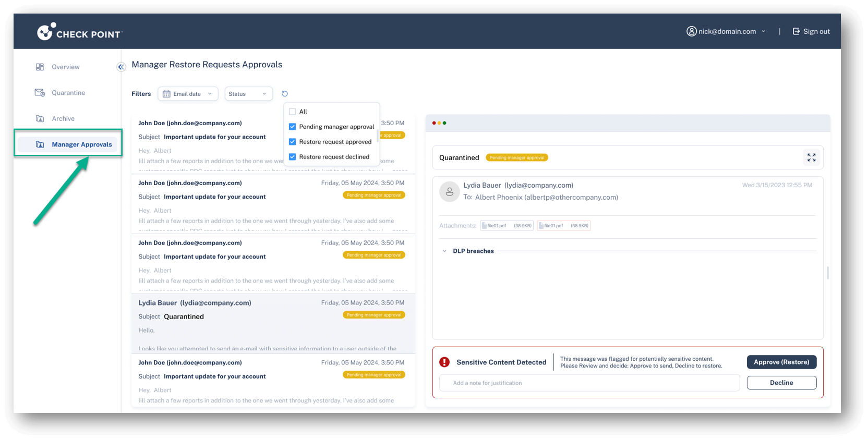Image resolution: width=868 pixels, height=440 pixels.
Task: Click the Approve (Restore) button
Action: [781, 362]
